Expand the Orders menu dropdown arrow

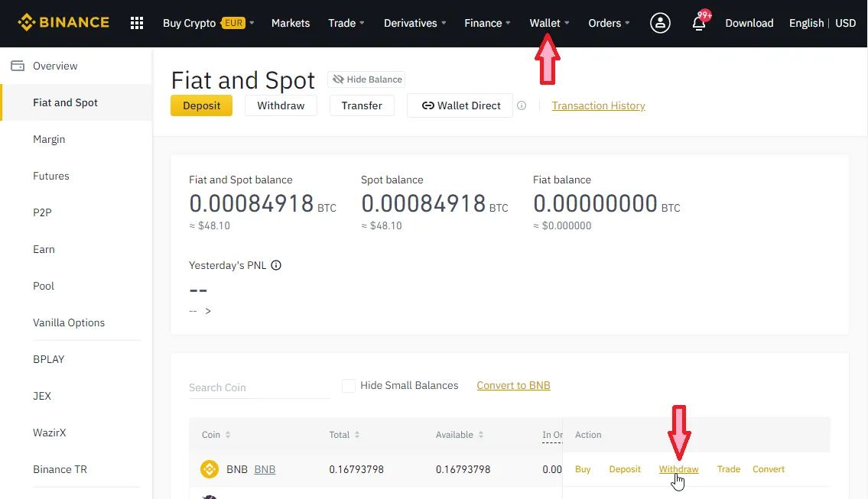627,23
